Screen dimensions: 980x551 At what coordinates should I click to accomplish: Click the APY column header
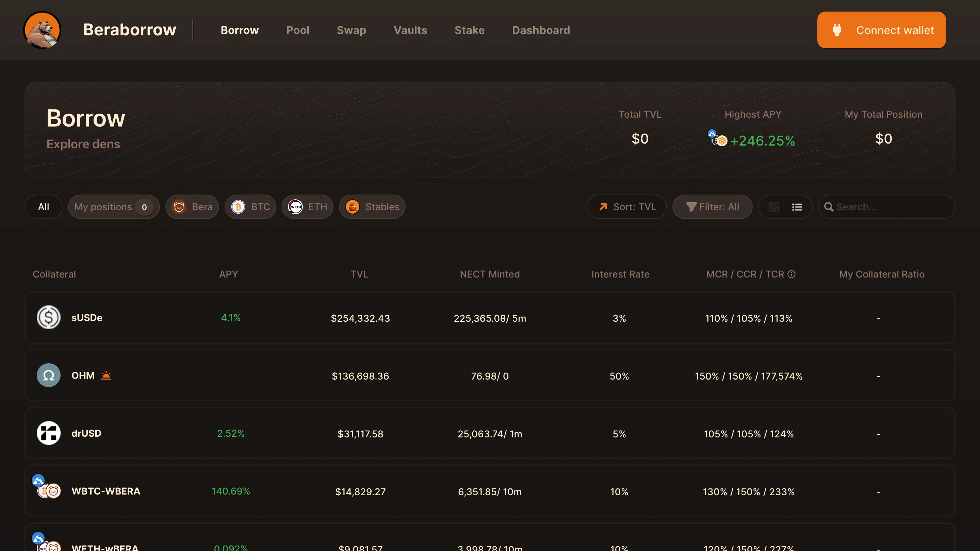[x=228, y=274]
